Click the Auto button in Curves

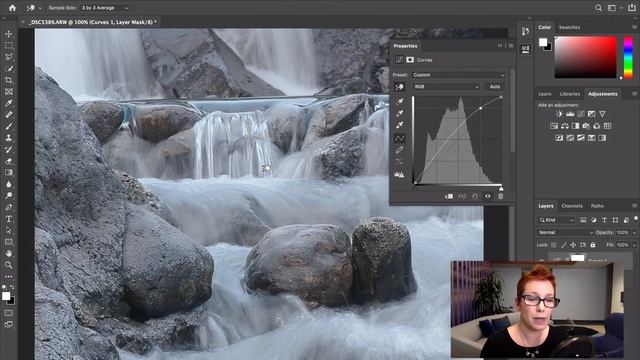click(495, 87)
